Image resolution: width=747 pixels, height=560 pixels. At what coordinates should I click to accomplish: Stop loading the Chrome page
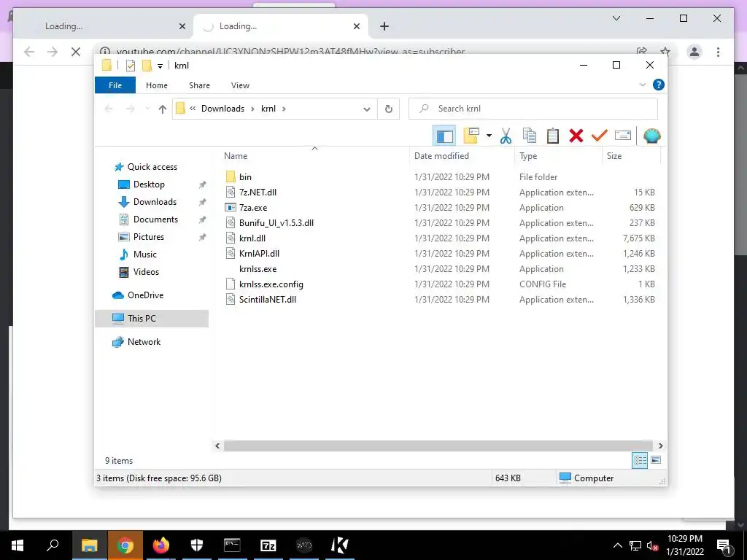point(76,52)
